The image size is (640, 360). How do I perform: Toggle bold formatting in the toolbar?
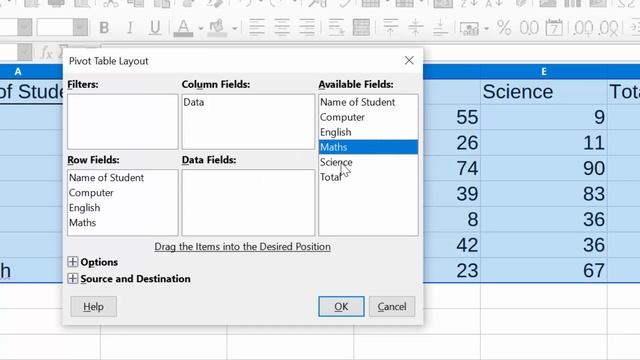click(x=104, y=28)
